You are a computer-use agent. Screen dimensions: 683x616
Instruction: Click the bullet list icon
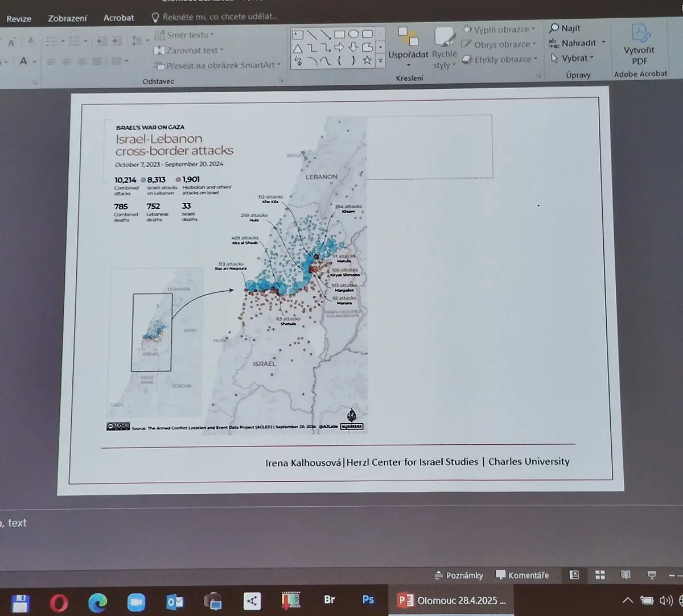(51, 42)
